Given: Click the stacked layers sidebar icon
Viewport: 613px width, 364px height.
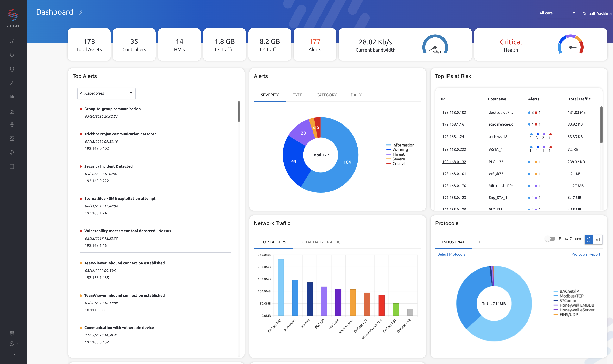Looking at the screenshot, I should click(x=12, y=69).
